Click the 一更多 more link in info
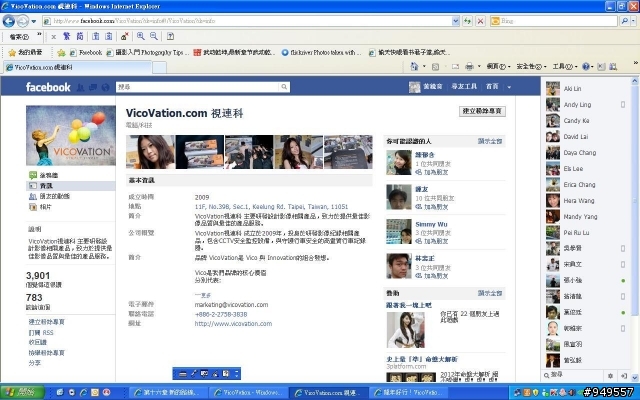Screen dimensions: 640x400 point(203,295)
